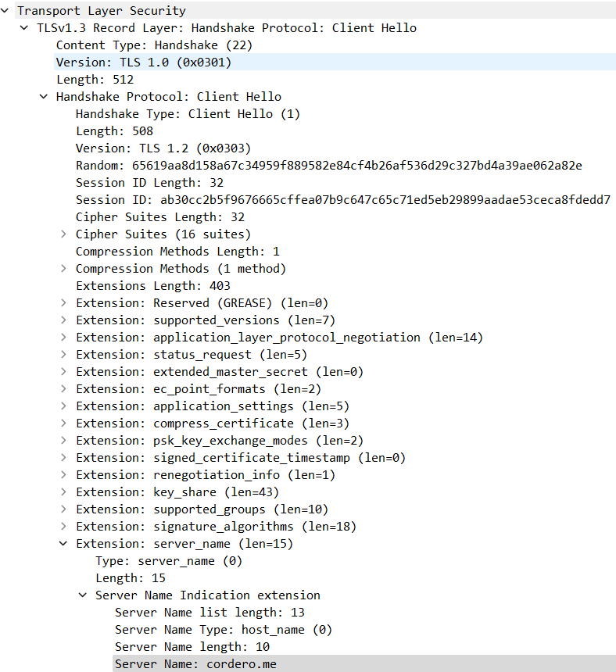Image resolution: width=616 pixels, height=672 pixels.
Task: Select Type: server_name (0) row
Action: pos(169,560)
